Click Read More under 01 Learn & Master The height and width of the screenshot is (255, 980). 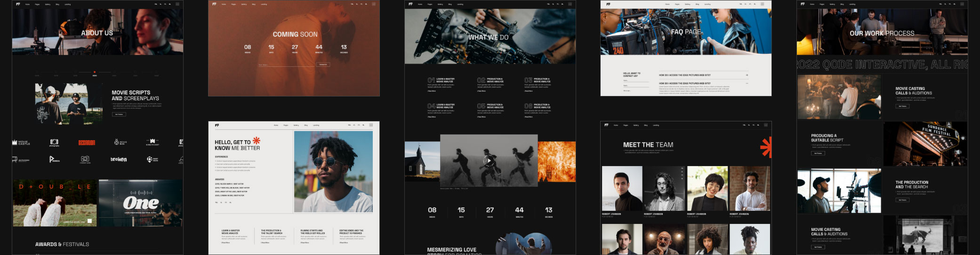point(432,91)
